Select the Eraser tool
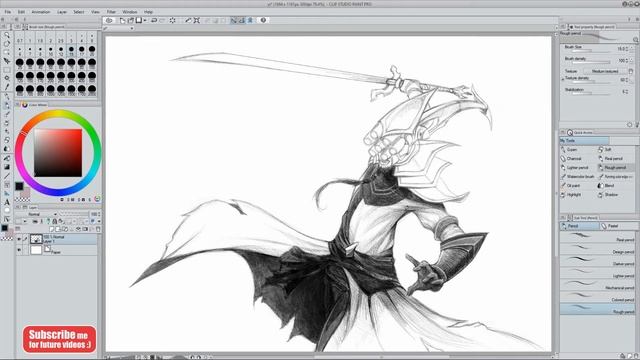640x360 pixels. [7, 140]
